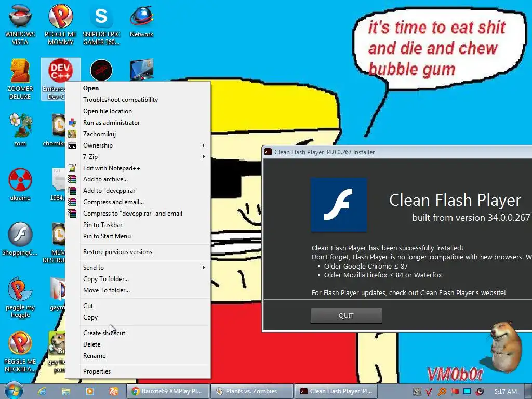Click the volume speaker tray icon
This screenshot has height=399, width=532.
point(480,392)
